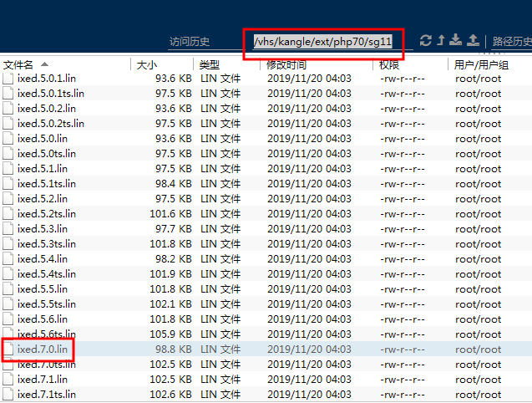532x403 pixels.
Task: Toggle sort arrow on 文件名 column
Action: (44, 64)
